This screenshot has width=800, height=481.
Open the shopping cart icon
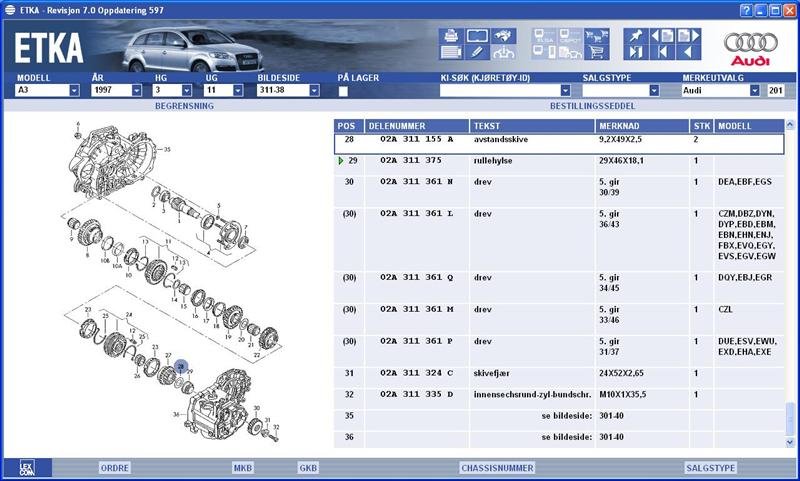tap(597, 51)
